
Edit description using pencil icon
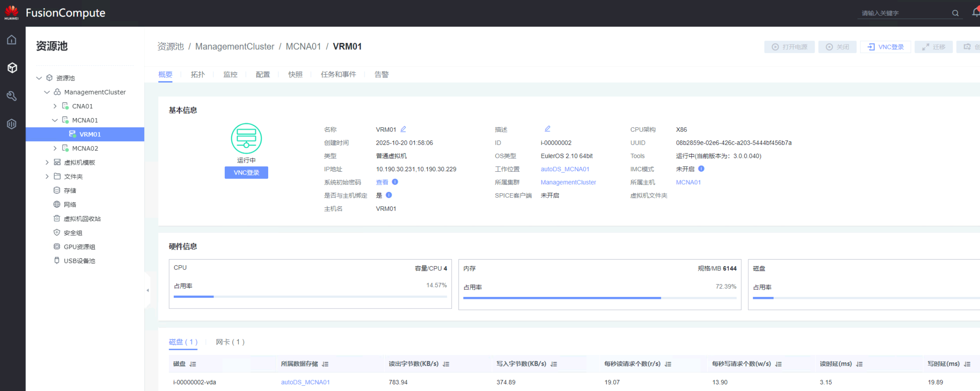pyautogui.click(x=547, y=129)
